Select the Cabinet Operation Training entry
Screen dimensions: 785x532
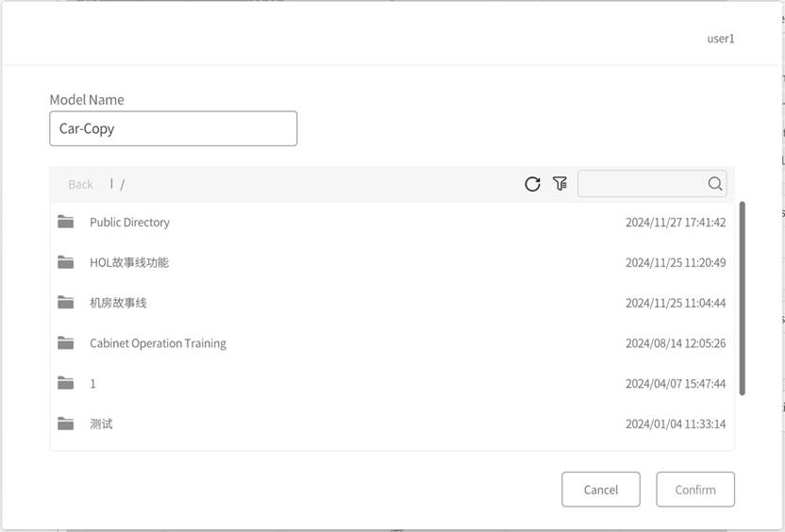158,343
